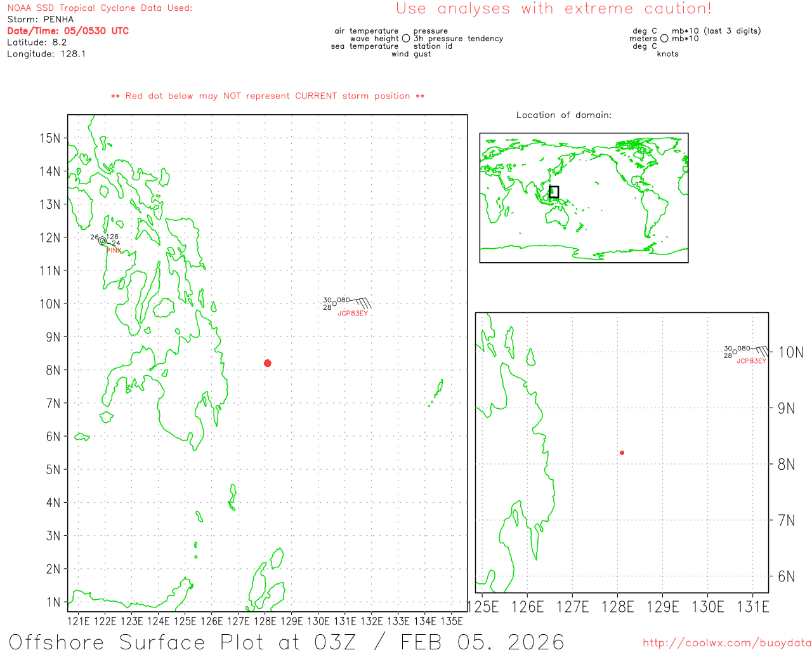This screenshot has height=650, width=812.
Task: Click the world domain locator map
Action: pyautogui.click(x=584, y=197)
